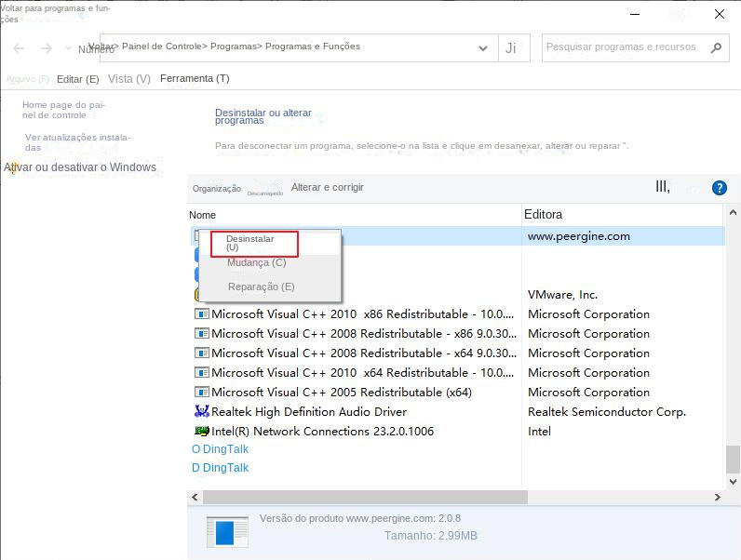Click the back navigation arrow

(x=19, y=48)
